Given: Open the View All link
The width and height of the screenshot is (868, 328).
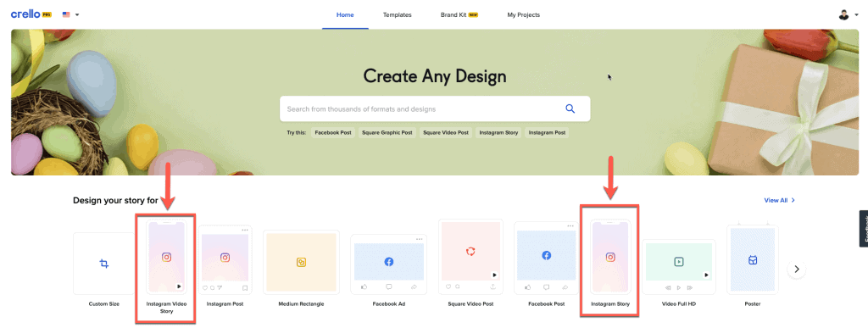Looking at the screenshot, I should (780, 200).
